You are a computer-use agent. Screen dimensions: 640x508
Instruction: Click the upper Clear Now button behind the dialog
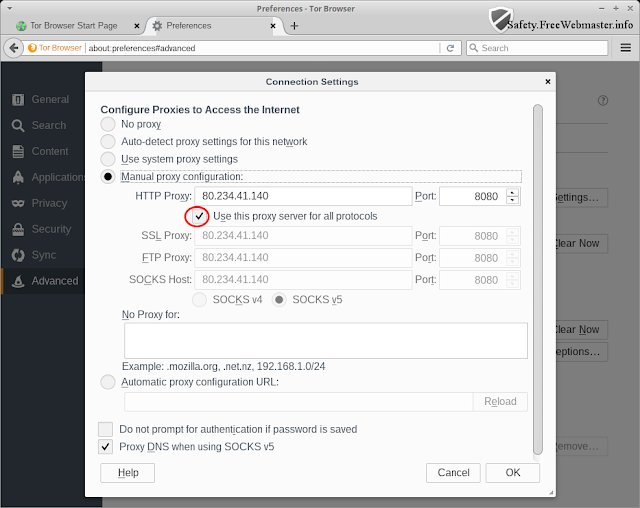[582, 244]
